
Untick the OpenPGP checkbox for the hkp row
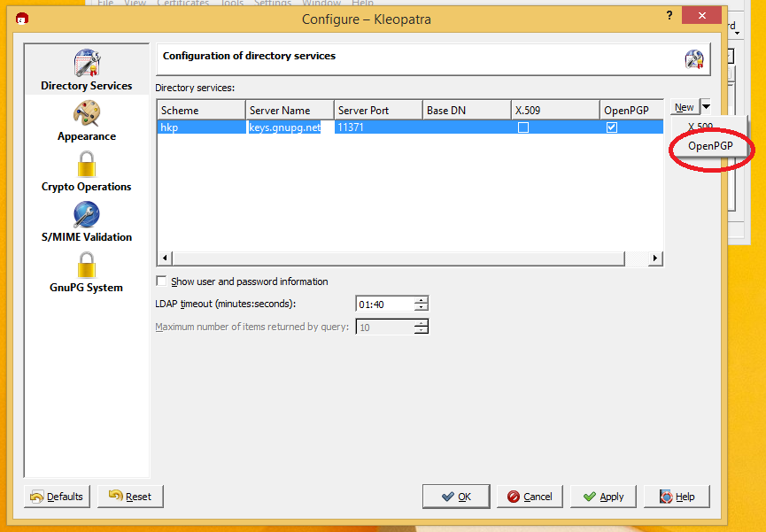point(612,127)
